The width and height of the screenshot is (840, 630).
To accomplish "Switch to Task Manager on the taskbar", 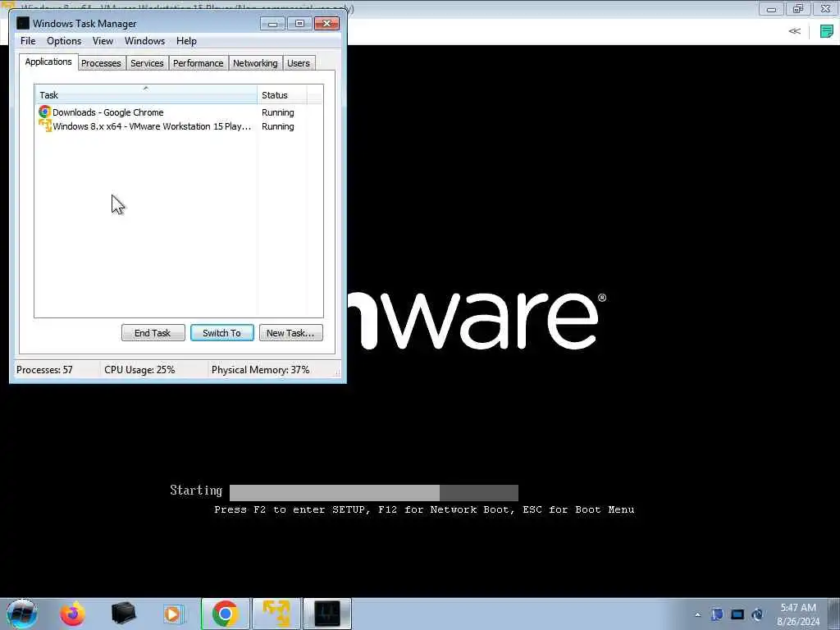I will (327, 614).
